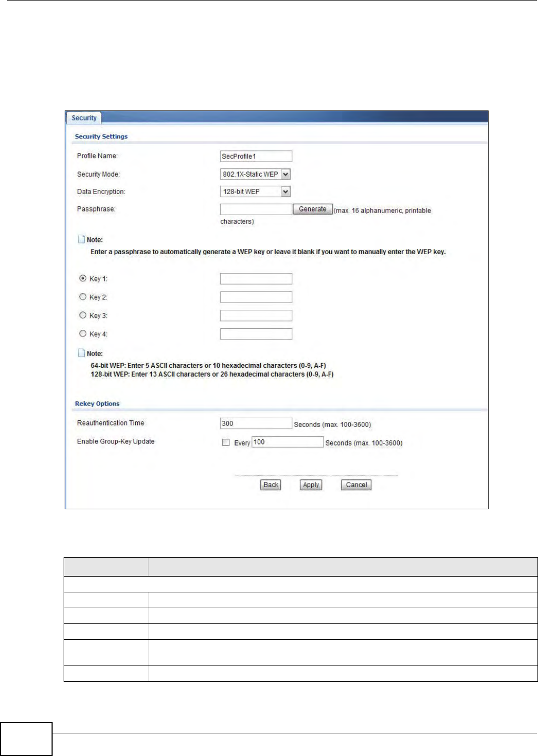Click the Back button

[271, 485]
